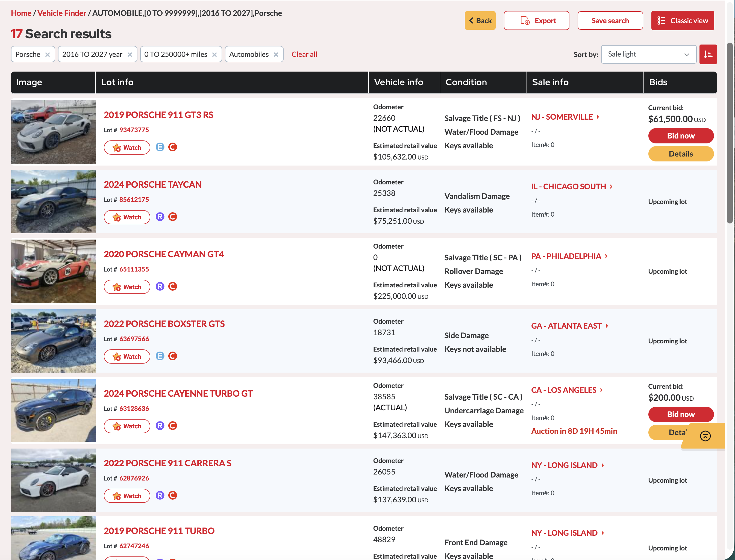Click the R badge icon for Cayenne Turbo GT
Screen dimensions: 735x560
(160, 426)
